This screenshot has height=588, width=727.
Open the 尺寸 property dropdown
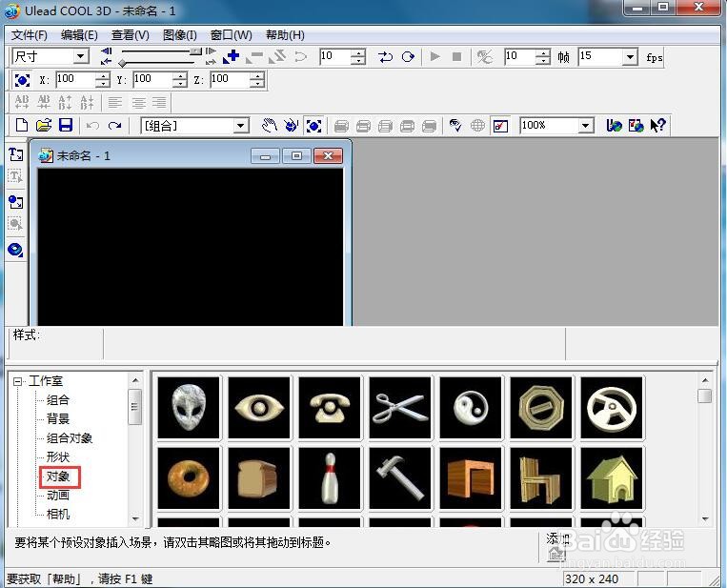(x=81, y=56)
